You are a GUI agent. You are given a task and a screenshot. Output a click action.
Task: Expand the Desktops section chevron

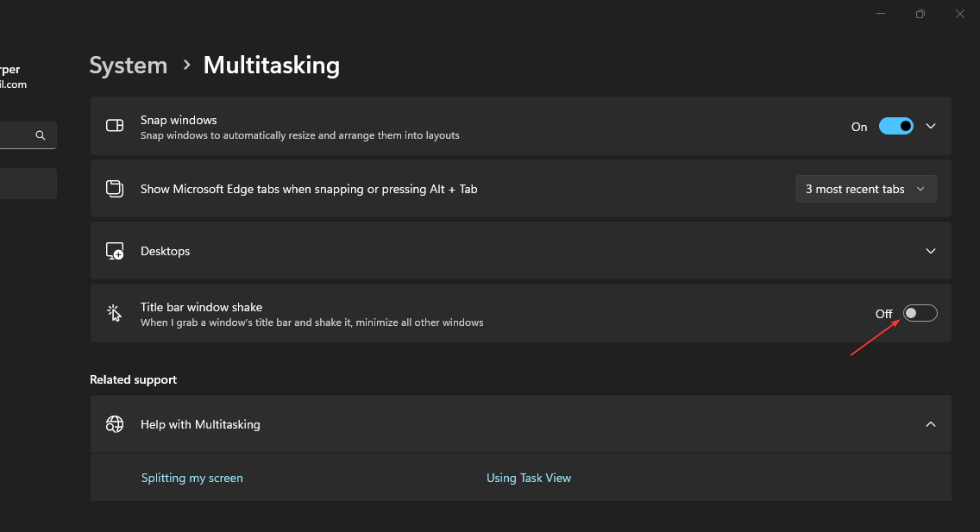931,251
